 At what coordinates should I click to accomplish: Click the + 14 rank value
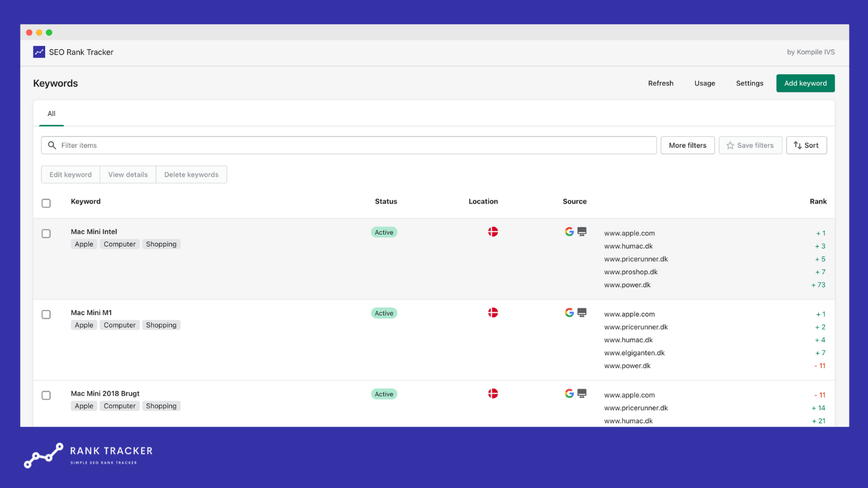point(818,408)
